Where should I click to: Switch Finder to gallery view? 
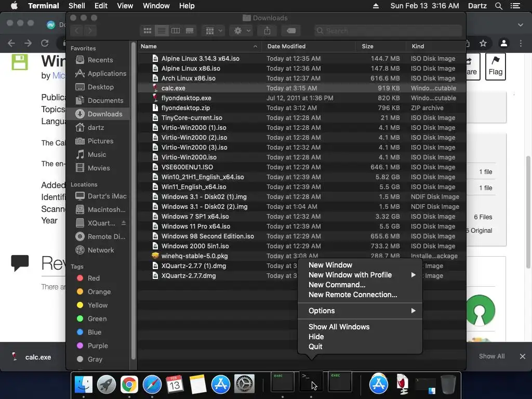[190, 31]
